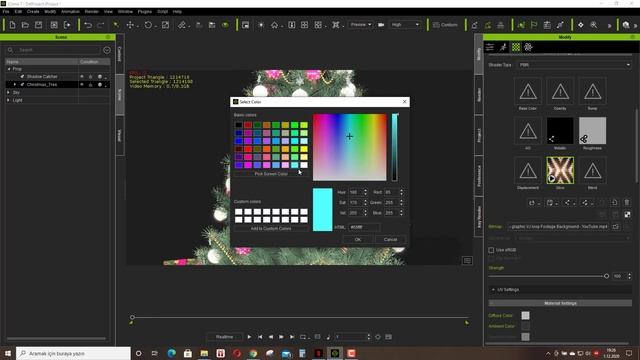Open the Animation runner icon in Modify panel
The image size is (640, 360).
pos(503,47)
